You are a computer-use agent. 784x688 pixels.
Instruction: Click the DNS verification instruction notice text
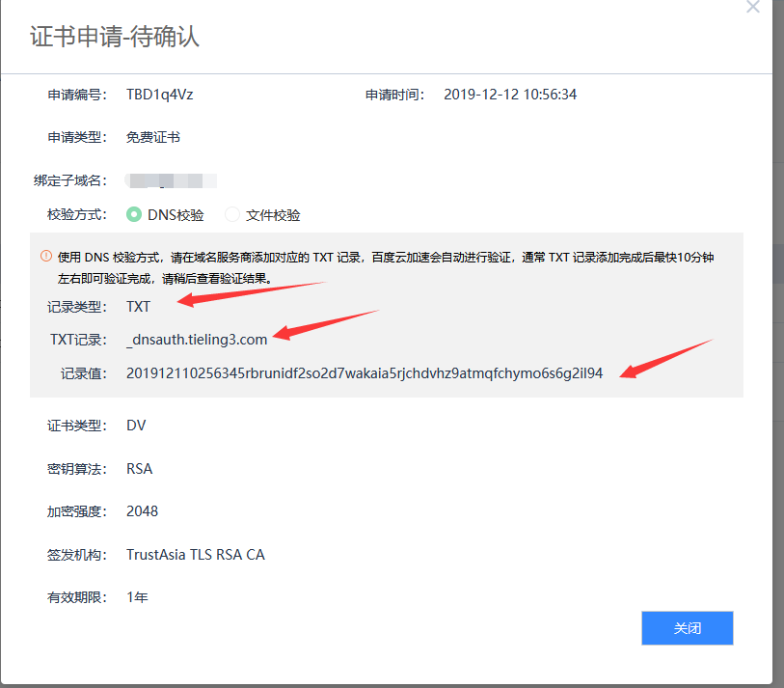click(386, 258)
